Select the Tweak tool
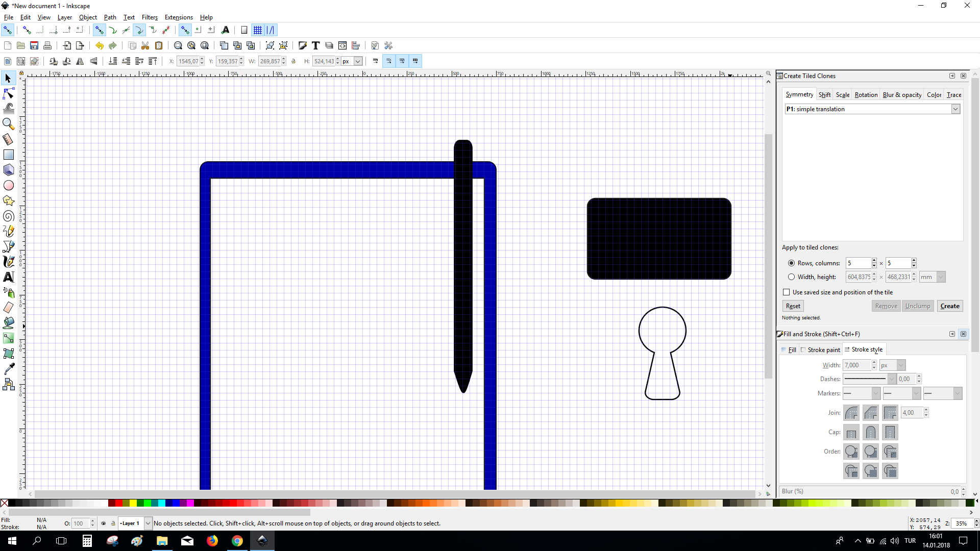 [x=8, y=109]
